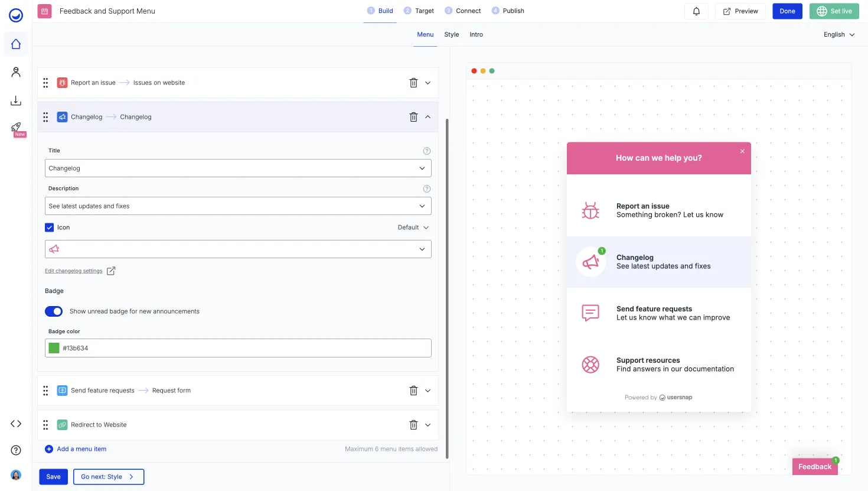Switch to the Style tab
This screenshot has height=491, width=868.
click(x=451, y=34)
